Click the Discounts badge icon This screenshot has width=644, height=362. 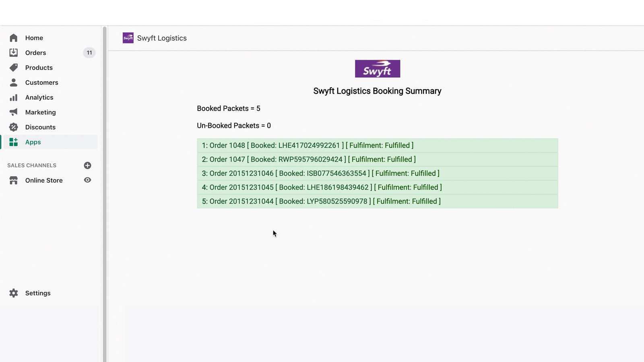[x=13, y=127]
